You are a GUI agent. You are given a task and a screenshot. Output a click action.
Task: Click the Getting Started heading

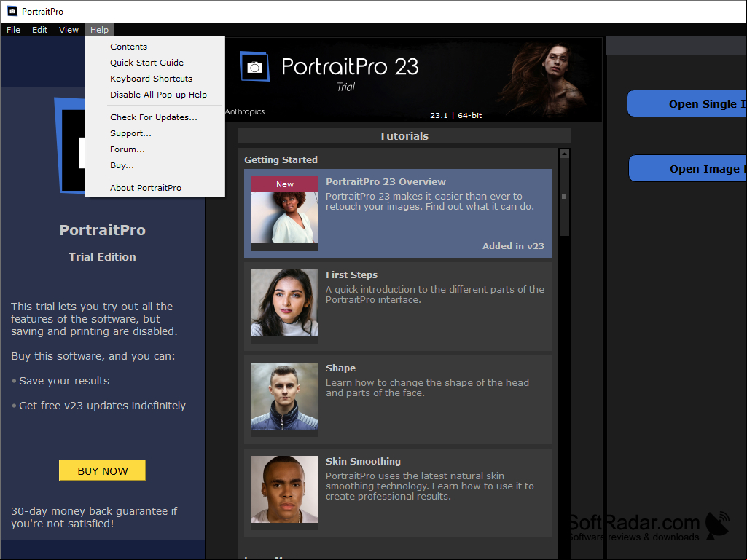coord(281,160)
